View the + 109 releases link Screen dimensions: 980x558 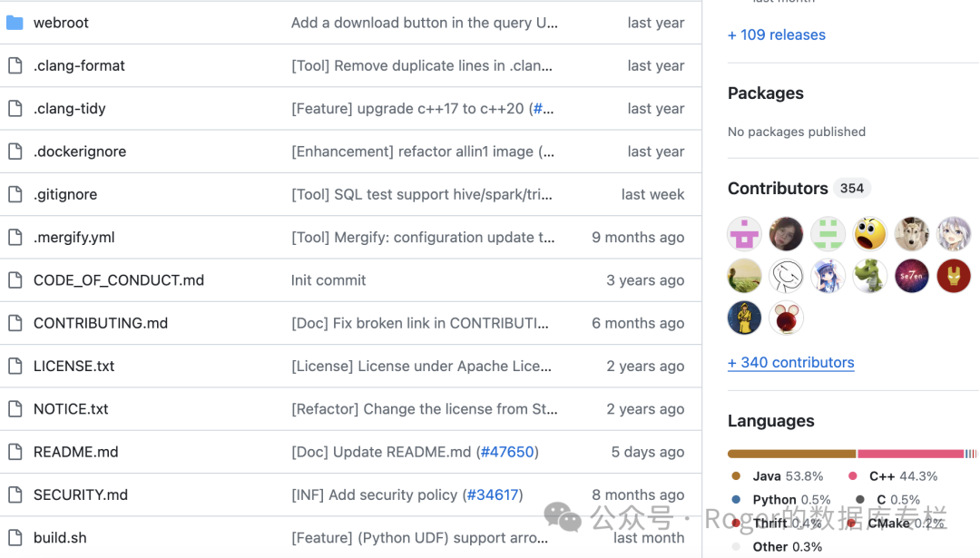point(777,34)
